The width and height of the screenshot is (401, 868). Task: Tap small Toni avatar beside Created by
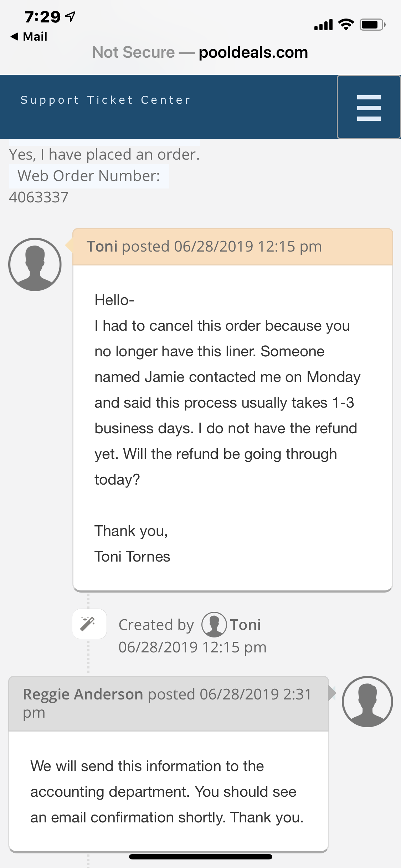[214, 625]
